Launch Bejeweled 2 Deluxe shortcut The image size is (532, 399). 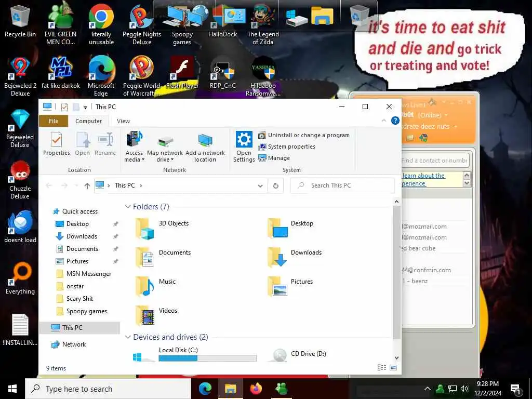pyautogui.click(x=20, y=76)
